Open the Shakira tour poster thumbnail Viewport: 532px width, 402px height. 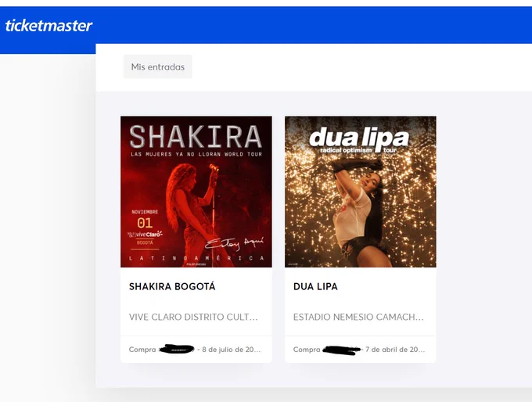[196, 192]
